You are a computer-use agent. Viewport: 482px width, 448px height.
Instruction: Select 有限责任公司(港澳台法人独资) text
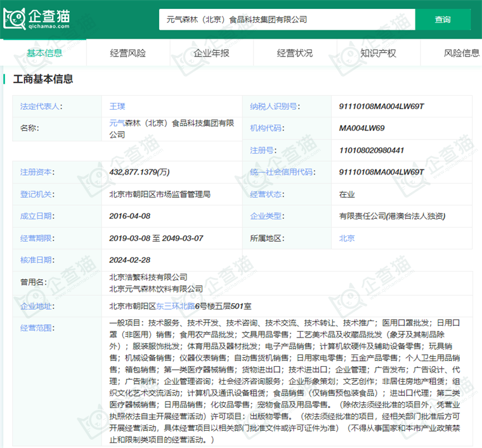pos(392,216)
